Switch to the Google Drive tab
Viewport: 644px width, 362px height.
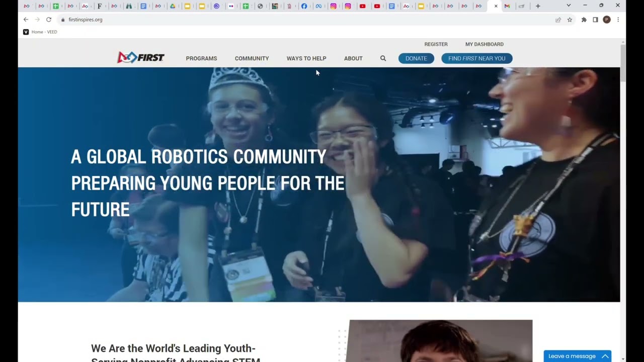173,6
